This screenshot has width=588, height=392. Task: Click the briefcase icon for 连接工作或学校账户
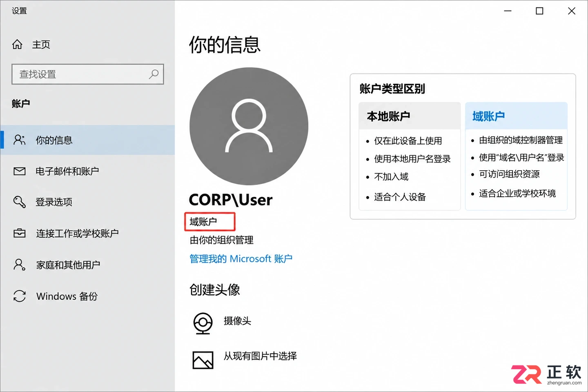coord(19,233)
